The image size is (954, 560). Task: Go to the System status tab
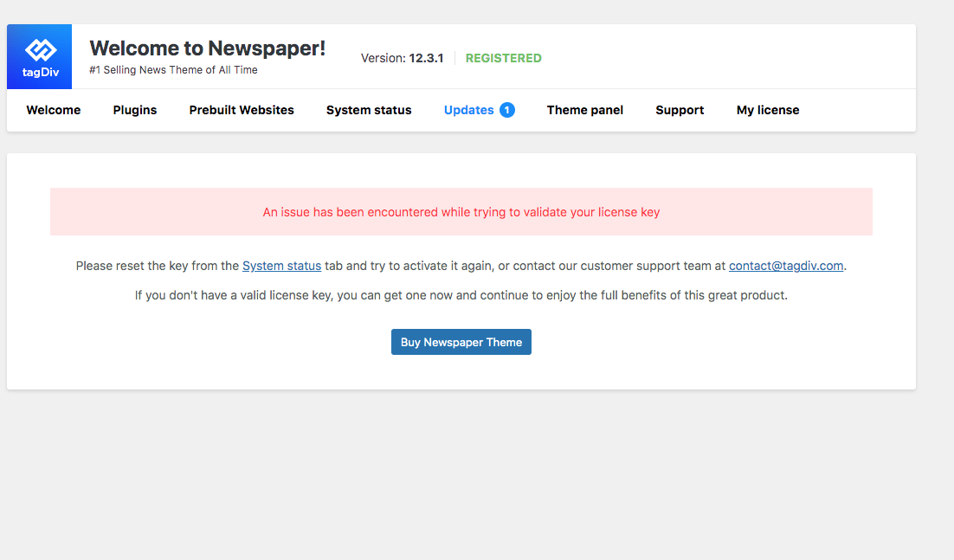(369, 110)
